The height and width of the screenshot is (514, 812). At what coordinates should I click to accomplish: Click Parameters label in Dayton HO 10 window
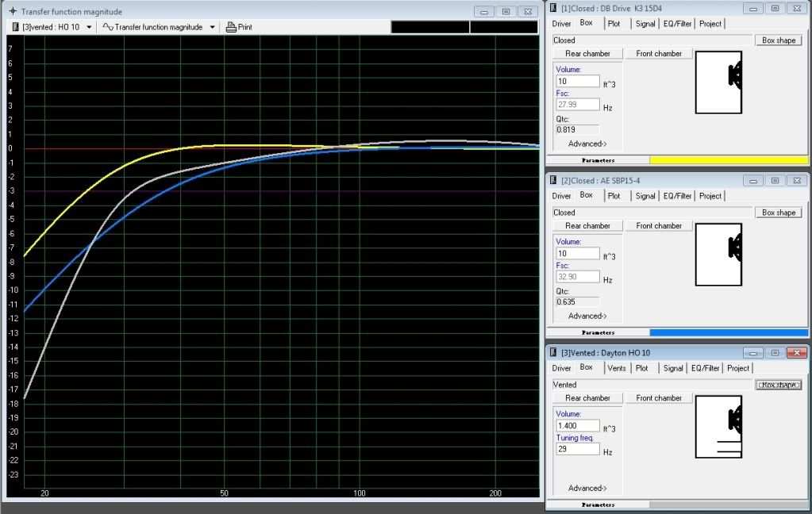click(598, 504)
